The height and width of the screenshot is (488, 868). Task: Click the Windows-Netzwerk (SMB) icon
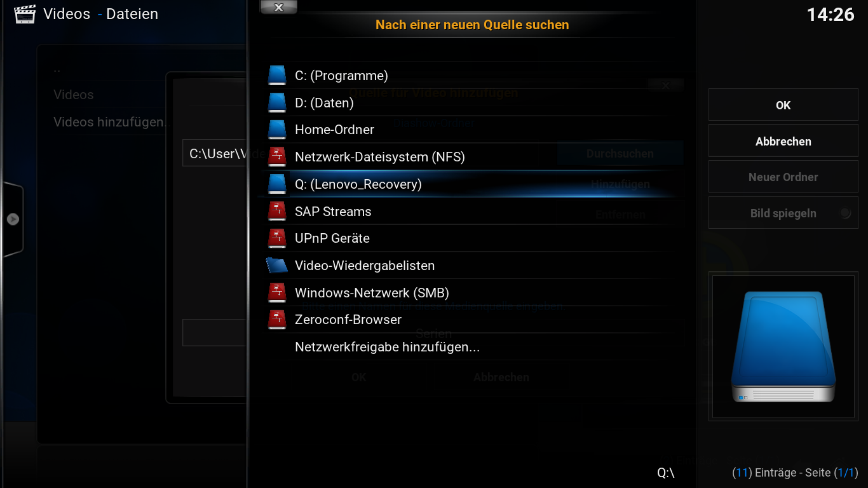277,292
